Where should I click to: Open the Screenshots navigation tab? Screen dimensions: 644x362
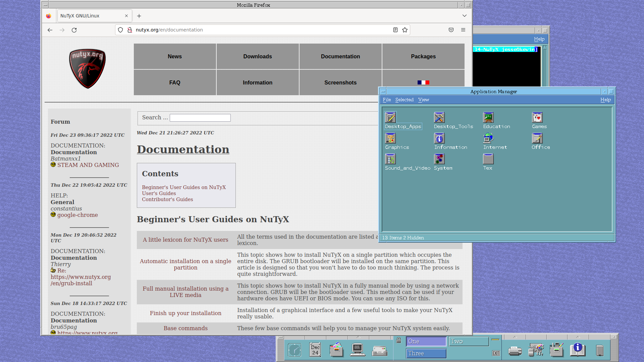pyautogui.click(x=340, y=82)
